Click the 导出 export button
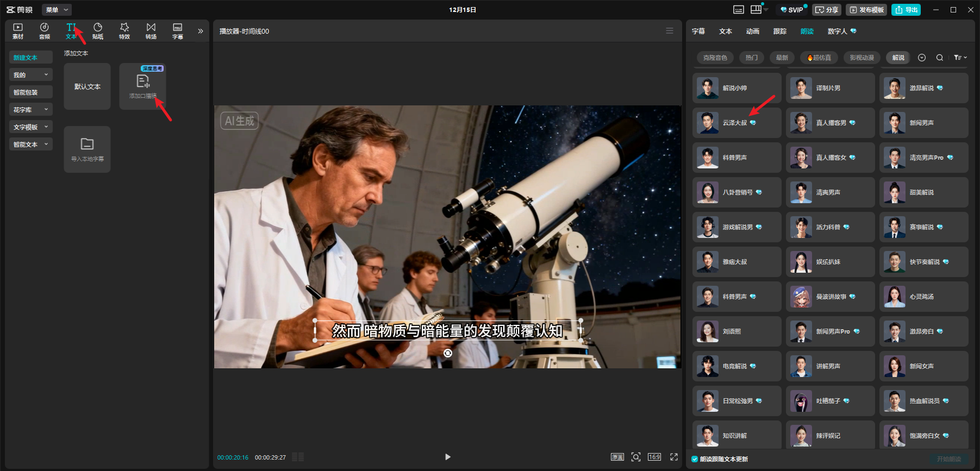 [x=906, y=10]
